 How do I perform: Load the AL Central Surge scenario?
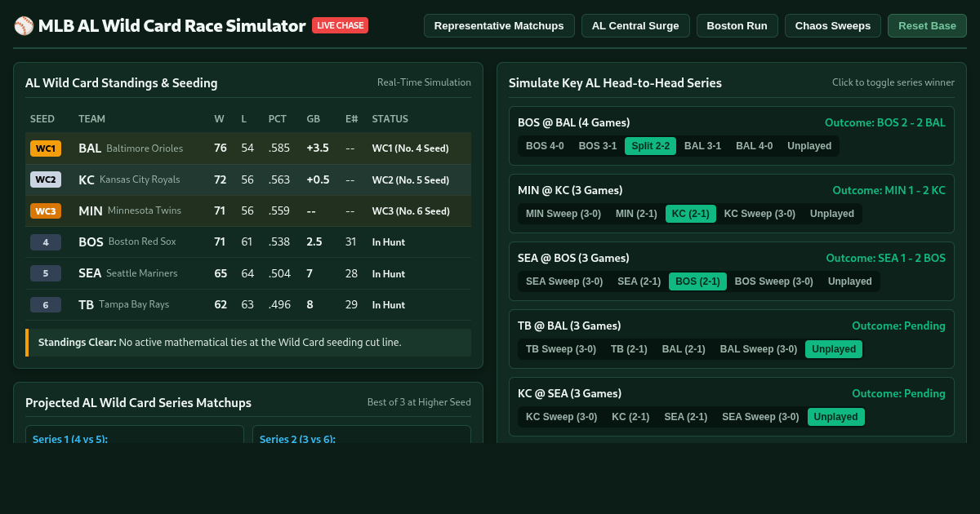point(635,25)
